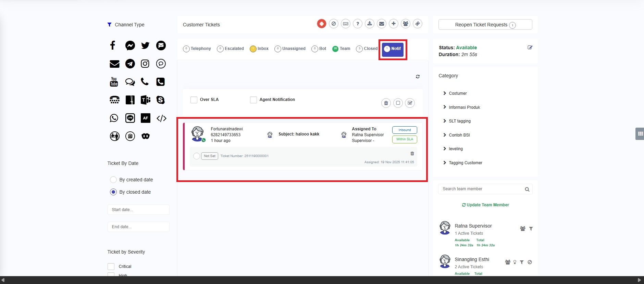Screen dimensions: 644x284
Task: Open the Closed tickets tab
Action: 367,49
